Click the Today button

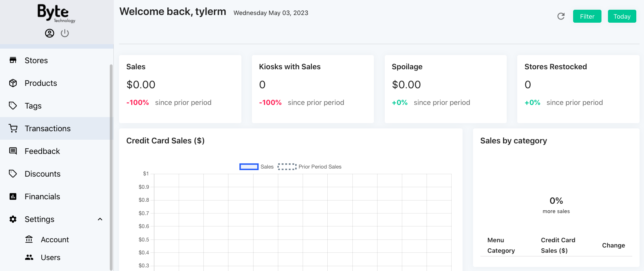tap(622, 16)
